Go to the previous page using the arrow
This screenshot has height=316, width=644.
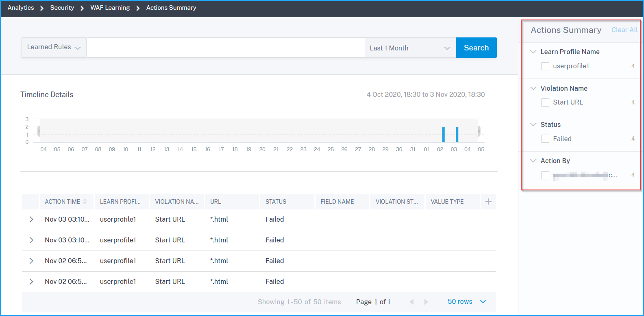[411, 302]
